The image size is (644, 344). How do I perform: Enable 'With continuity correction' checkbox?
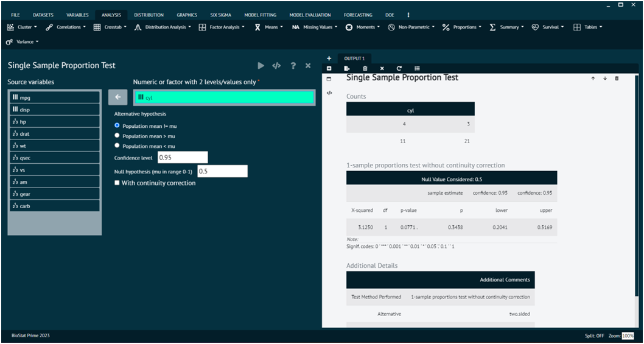117,183
